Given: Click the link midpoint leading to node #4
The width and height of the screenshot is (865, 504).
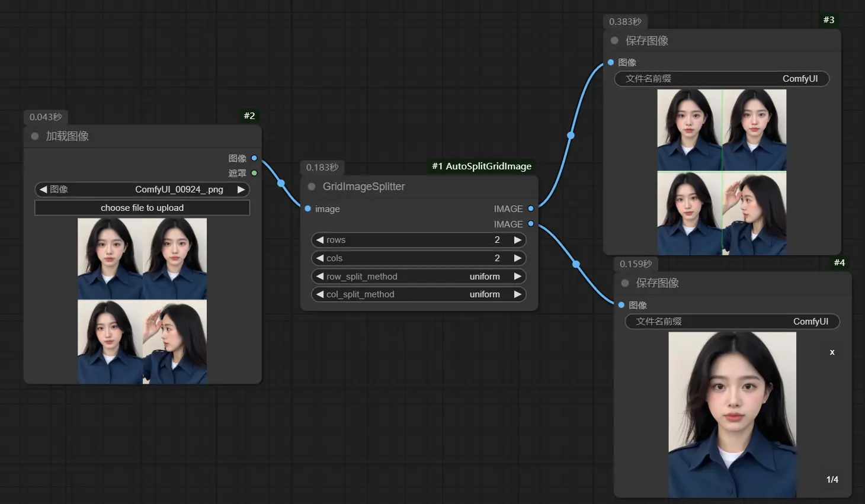Looking at the screenshot, I should [576, 264].
